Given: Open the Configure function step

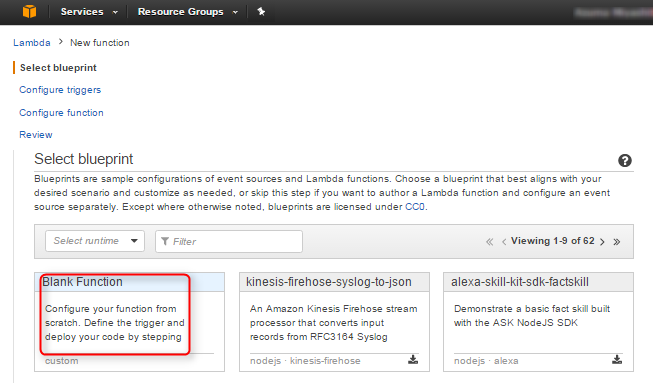Looking at the screenshot, I should coord(61,112).
